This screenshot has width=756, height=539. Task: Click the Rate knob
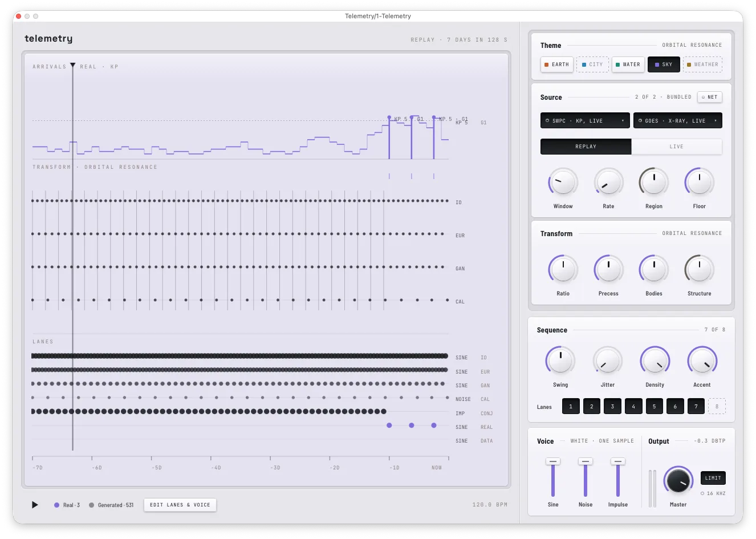[608, 183]
